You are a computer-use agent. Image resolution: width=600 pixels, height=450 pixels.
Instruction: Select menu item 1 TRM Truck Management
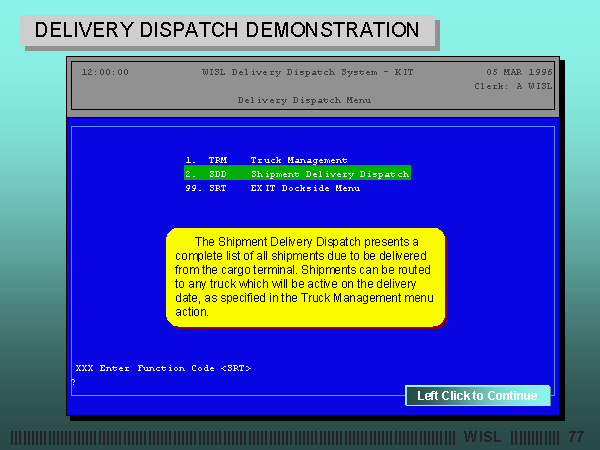click(266, 160)
